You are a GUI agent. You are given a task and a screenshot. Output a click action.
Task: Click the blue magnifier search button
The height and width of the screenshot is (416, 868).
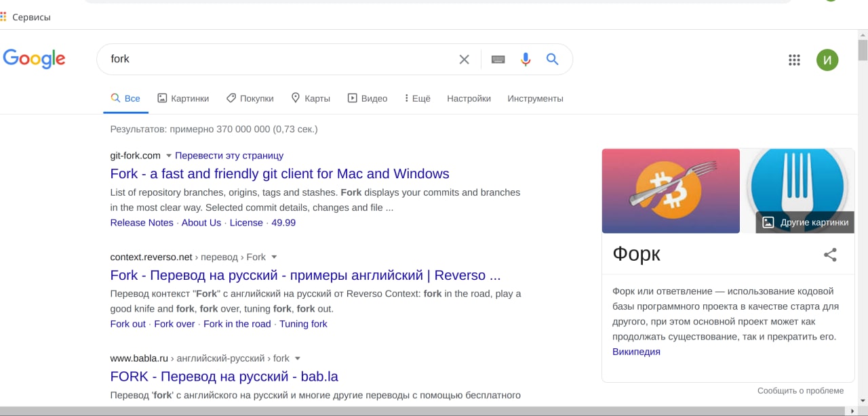point(553,59)
